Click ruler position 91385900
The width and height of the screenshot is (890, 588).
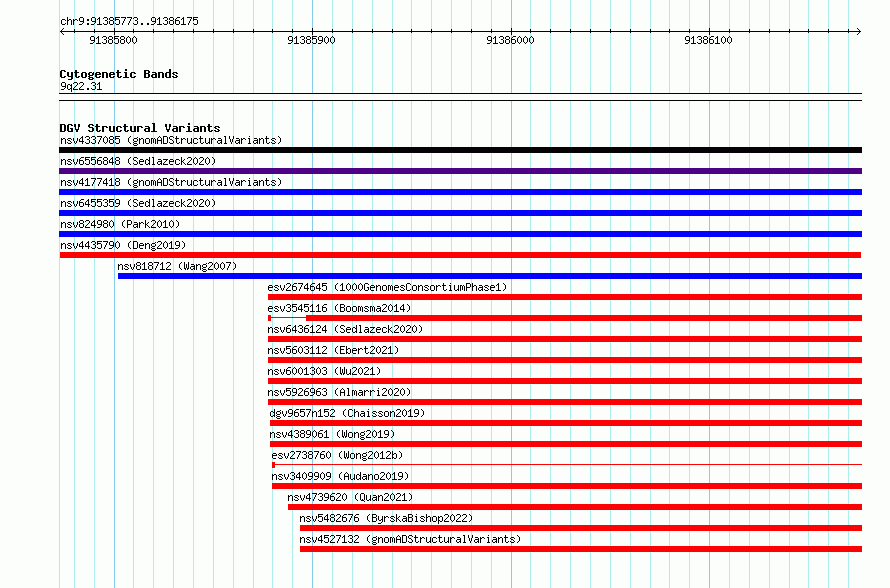(x=312, y=40)
